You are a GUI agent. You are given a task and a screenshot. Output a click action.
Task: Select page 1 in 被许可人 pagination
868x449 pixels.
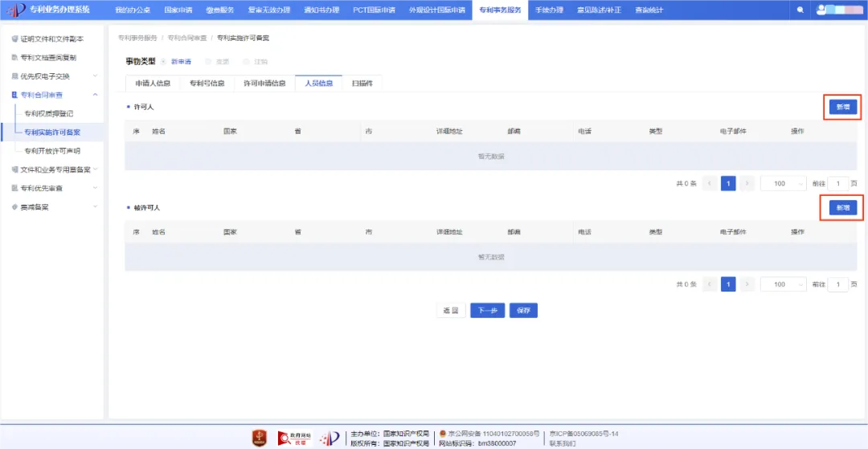coord(728,284)
